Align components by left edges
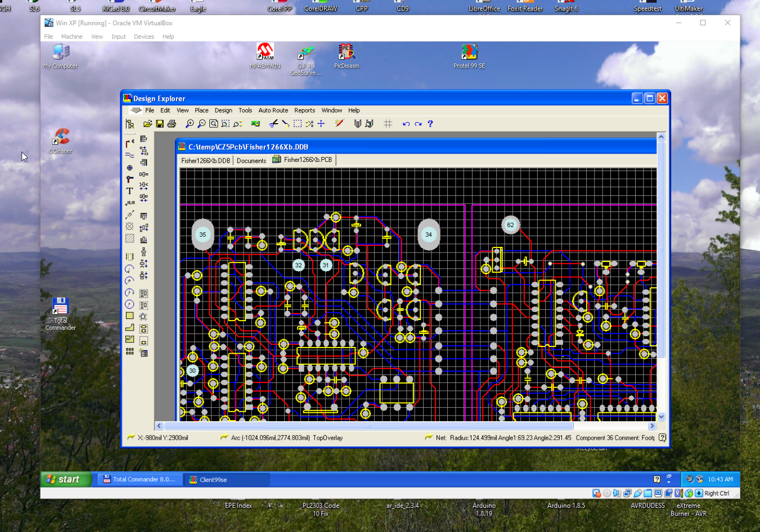Image resolution: width=760 pixels, height=532 pixels. pyautogui.click(x=143, y=138)
